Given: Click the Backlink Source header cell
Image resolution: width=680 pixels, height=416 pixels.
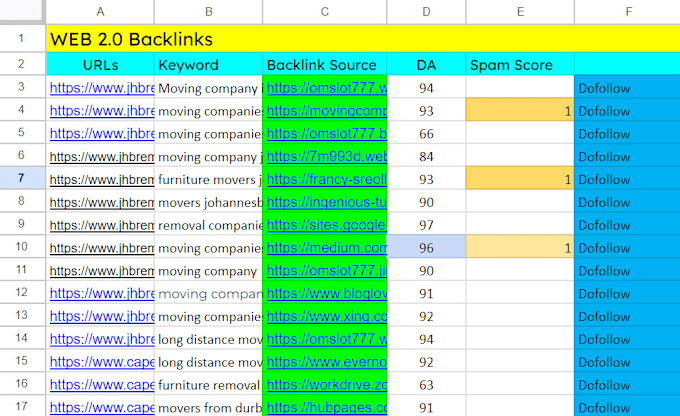Looking at the screenshot, I should [325, 64].
